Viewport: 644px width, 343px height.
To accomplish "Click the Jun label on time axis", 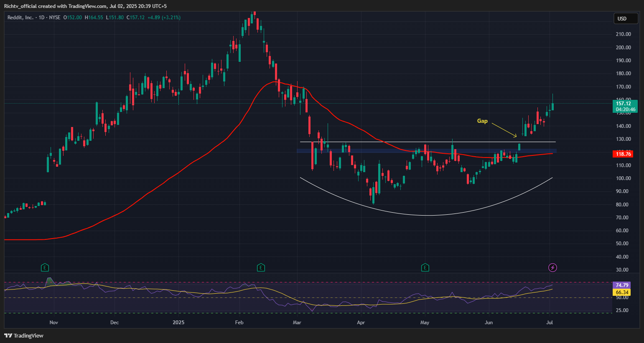I will [x=489, y=323].
